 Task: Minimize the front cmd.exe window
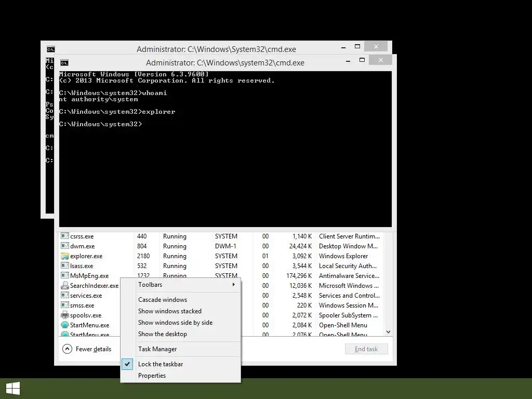(348, 60)
